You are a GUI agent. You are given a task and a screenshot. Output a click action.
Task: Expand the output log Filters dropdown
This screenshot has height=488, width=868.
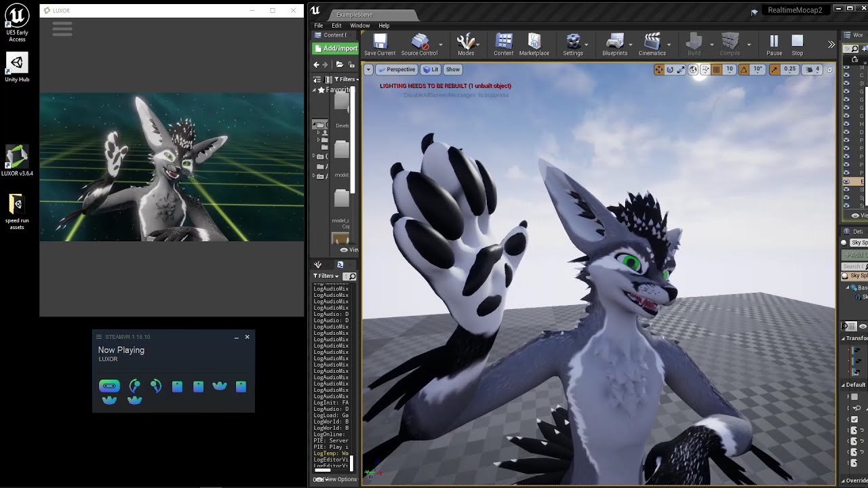point(325,276)
